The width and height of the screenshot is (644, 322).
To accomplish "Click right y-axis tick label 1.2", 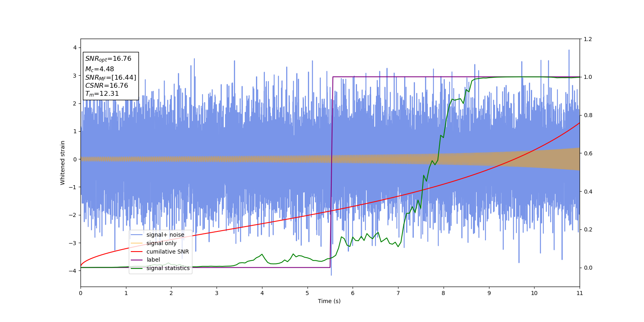I will pos(588,39).
